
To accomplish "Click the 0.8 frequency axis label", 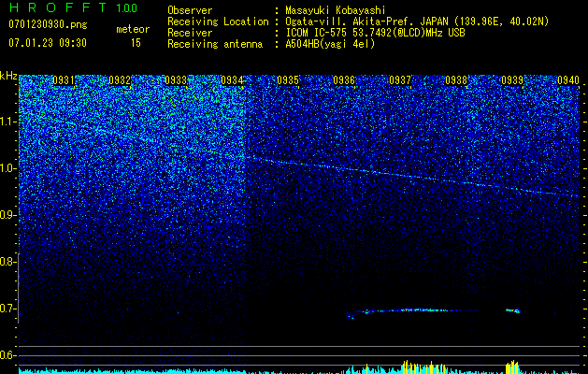I will pos(8,262).
